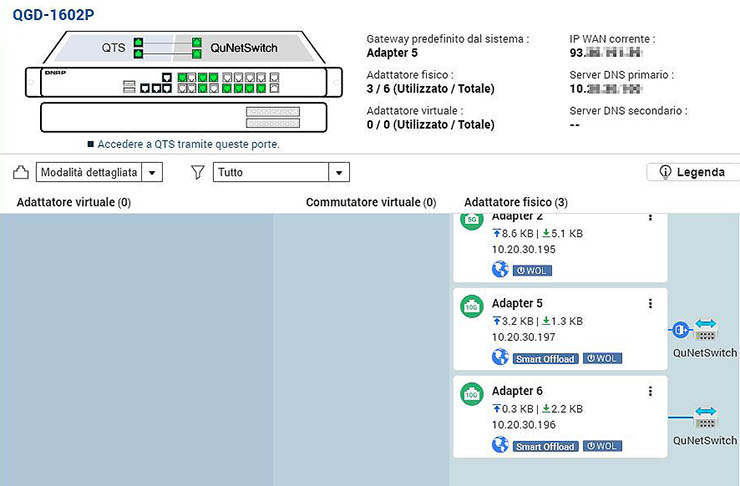Click the QTS top green port in diagram
Screen dimensions: 740x486
[139, 43]
